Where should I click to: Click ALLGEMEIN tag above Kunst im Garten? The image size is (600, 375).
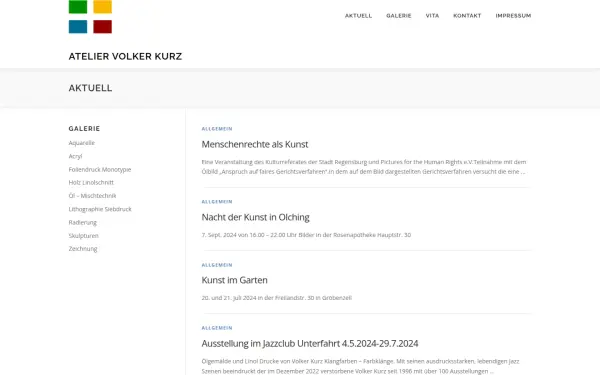[217, 265]
